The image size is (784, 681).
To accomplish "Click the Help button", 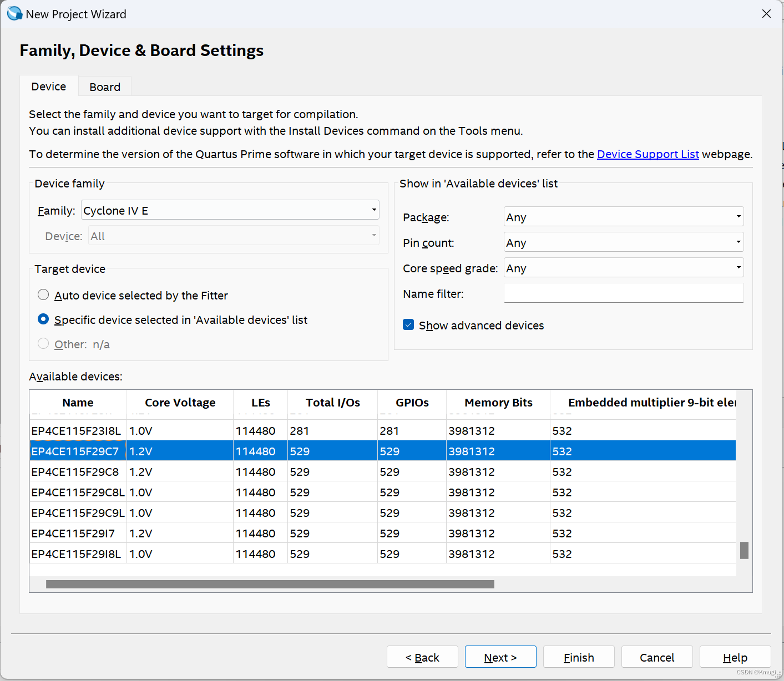I will pyautogui.click(x=735, y=657).
